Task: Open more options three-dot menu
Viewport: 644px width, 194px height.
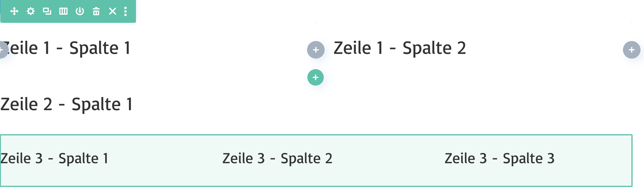Action: click(x=125, y=11)
